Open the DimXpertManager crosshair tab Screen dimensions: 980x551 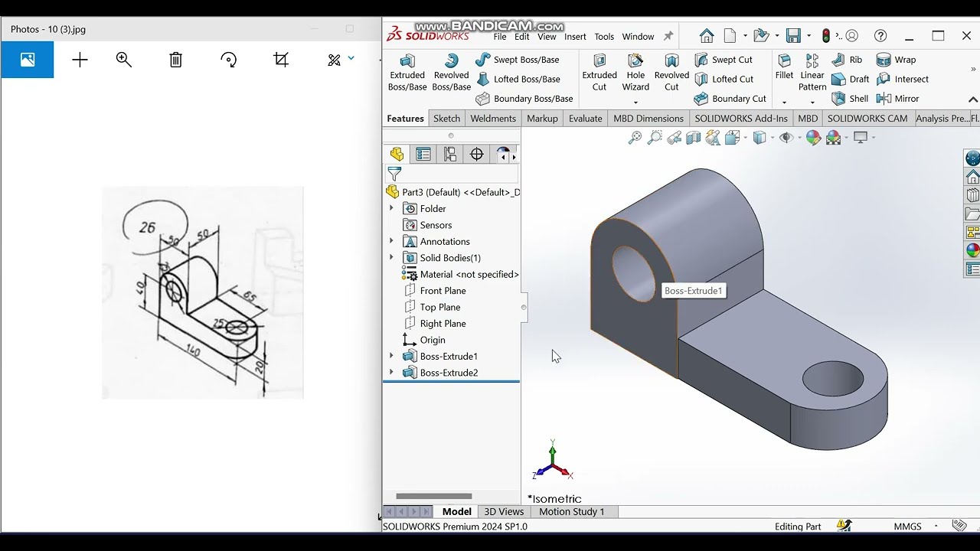pyautogui.click(x=477, y=155)
